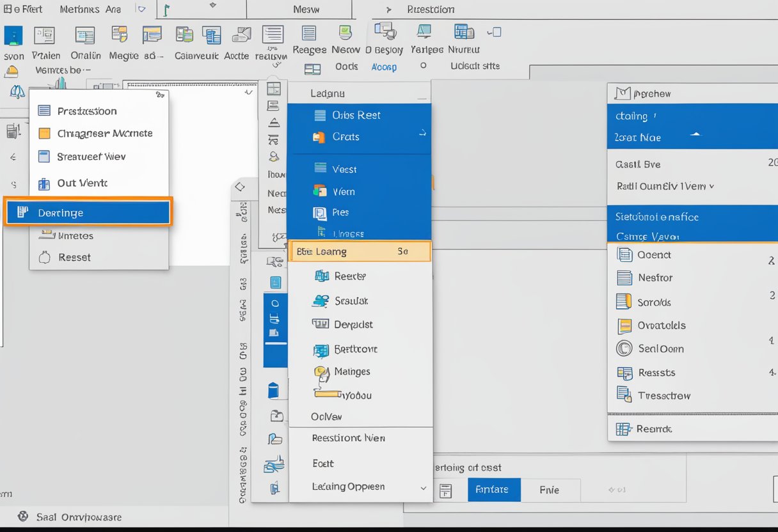Click the Fne button next to Fintate
Screen dimensions: 778x532
[x=549, y=490]
